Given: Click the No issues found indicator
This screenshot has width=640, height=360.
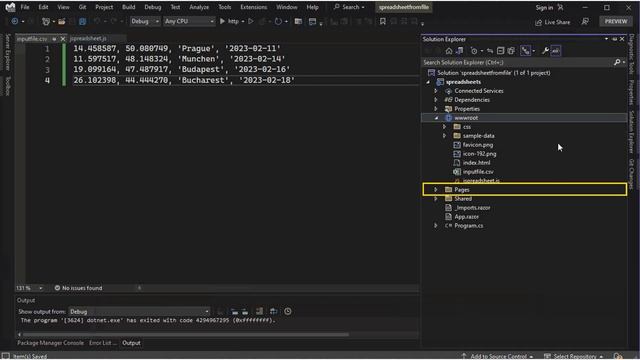Looking at the screenshot, I should coord(78,288).
